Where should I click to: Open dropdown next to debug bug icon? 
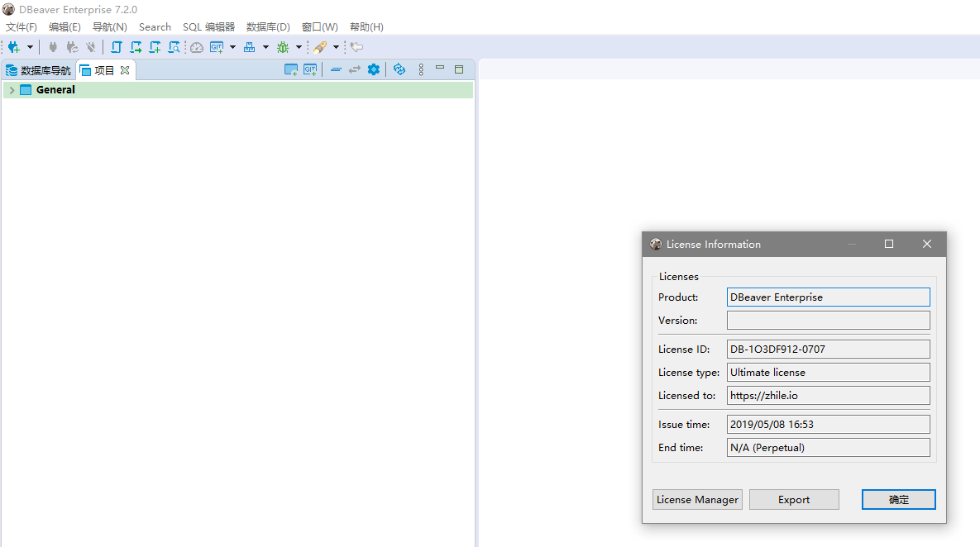pos(299,47)
